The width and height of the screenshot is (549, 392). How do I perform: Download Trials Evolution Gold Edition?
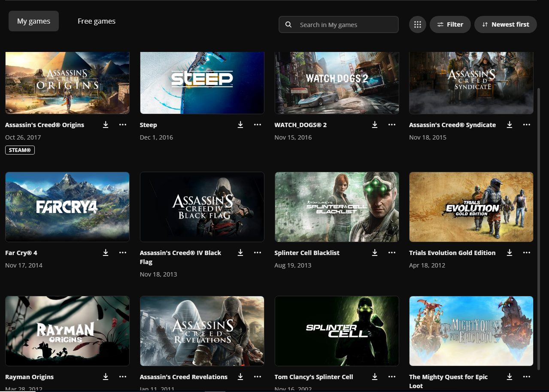point(510,252)
